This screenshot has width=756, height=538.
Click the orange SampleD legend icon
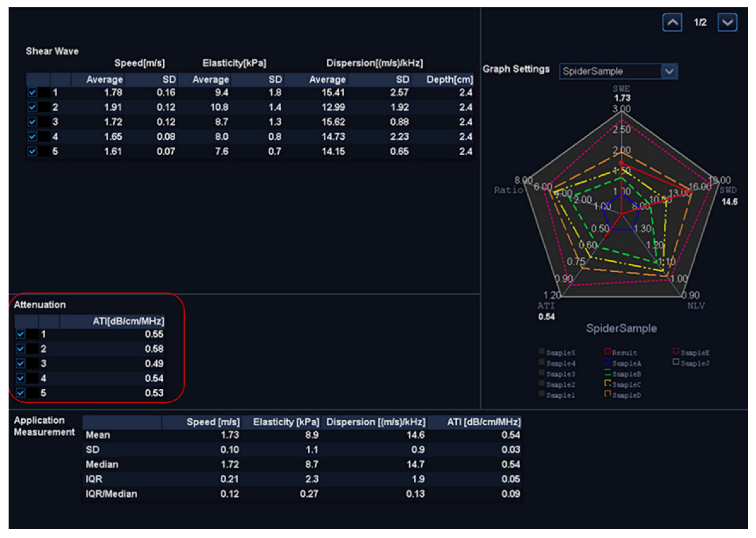(x=607, y=394)
